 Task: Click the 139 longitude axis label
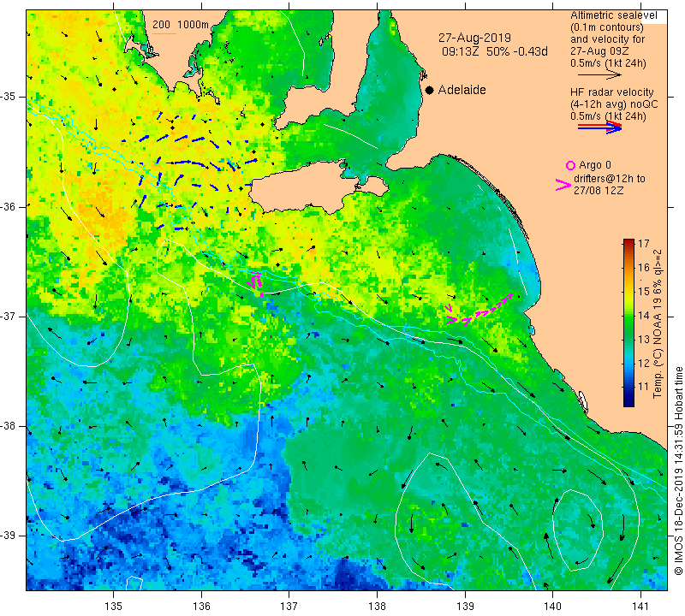465,607
